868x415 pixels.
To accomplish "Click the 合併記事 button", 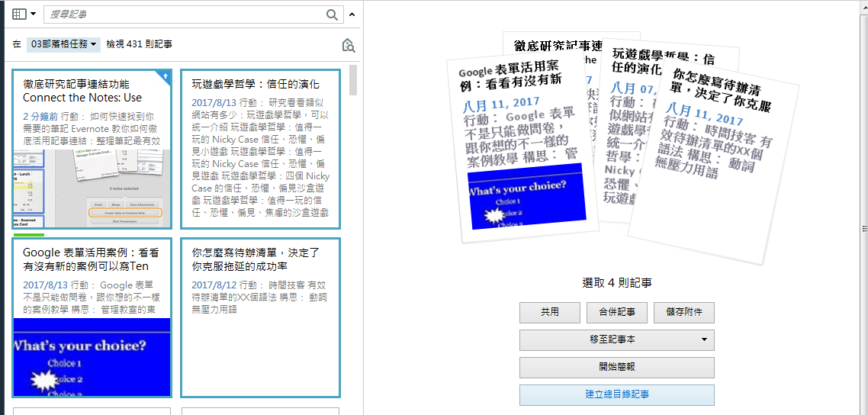I will click(617, 313).
